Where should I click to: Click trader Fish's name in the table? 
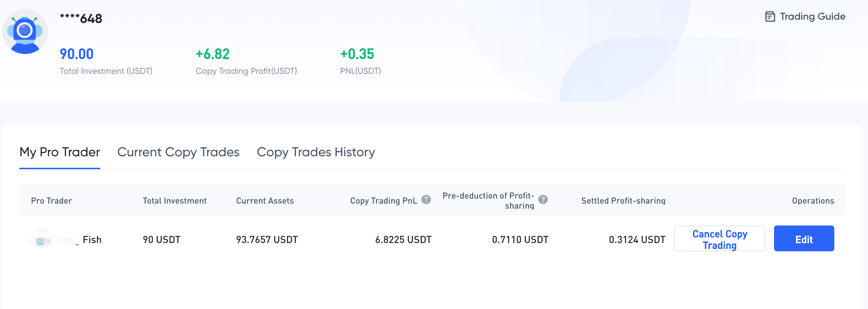(91, 239)
